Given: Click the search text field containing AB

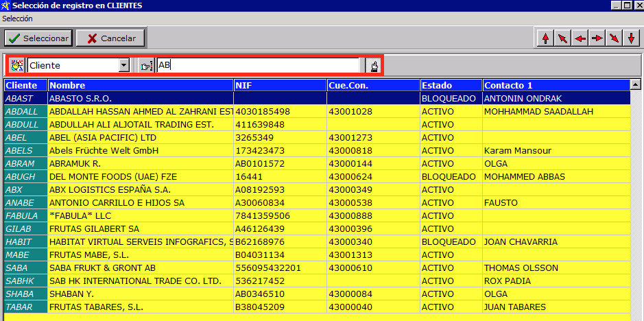Looking at the screenshot, I should tap(258, 65).
